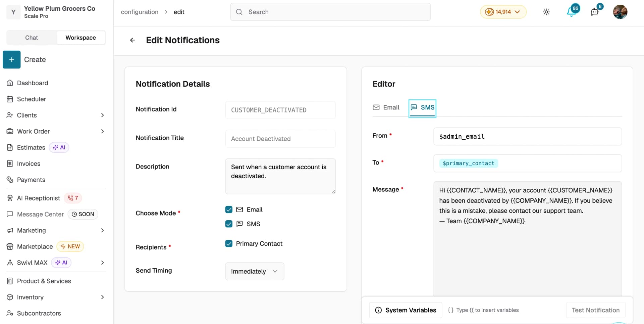Click the NEW badge beside Marketplace
Screen dimensions: 644x324
point(70,246)
